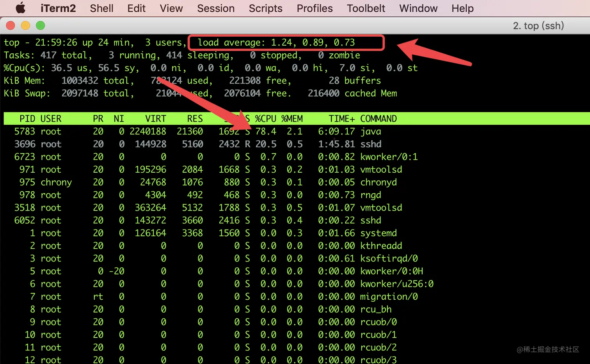The width and height of the screenshot is (590, 364).
Task: Open the View menu
Action: coord(171,8)
